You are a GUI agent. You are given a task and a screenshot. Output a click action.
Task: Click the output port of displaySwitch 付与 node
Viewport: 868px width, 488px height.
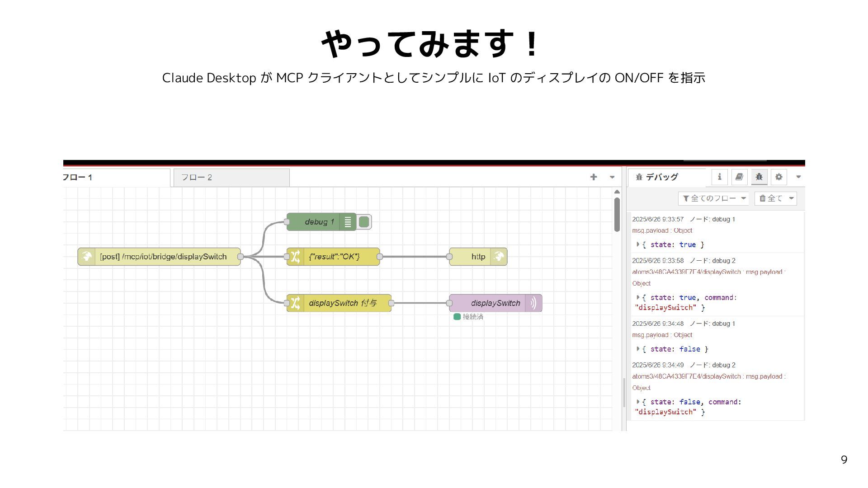392,303
